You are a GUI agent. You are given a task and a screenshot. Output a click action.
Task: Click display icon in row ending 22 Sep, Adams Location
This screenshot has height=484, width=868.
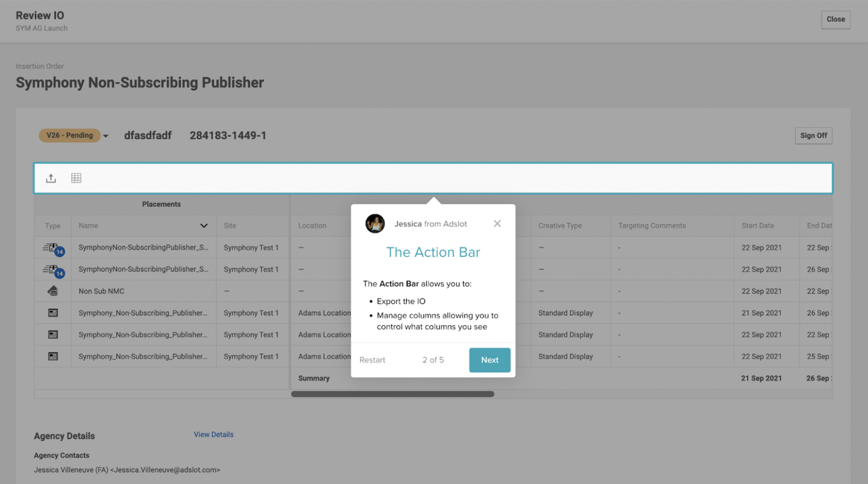53,335
